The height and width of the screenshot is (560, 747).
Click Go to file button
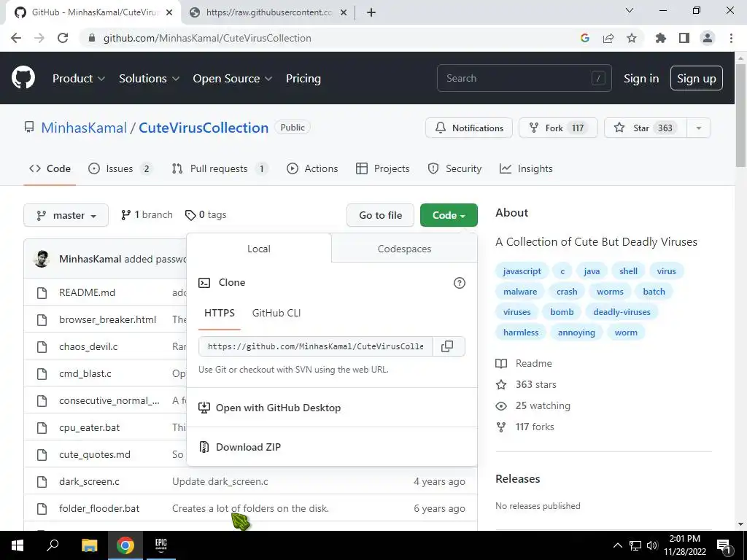380,215
